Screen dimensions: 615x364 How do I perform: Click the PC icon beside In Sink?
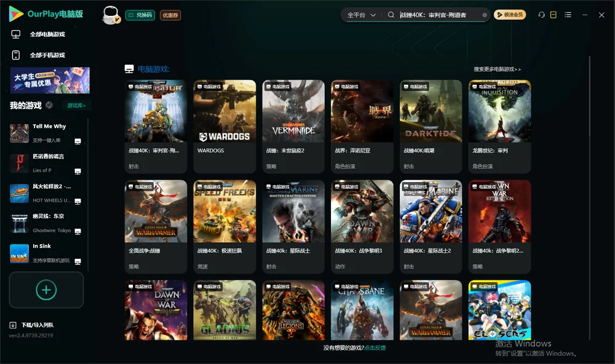(x=77, y=262)
